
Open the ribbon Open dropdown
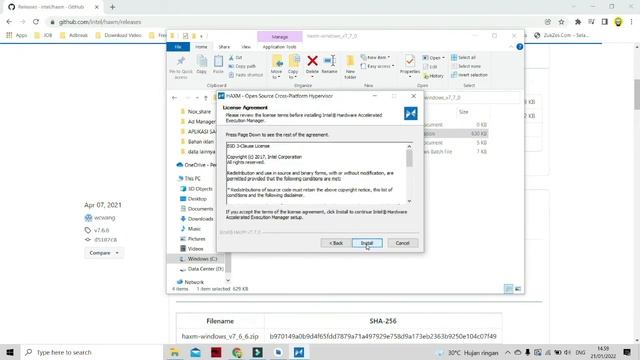(433, 58)
